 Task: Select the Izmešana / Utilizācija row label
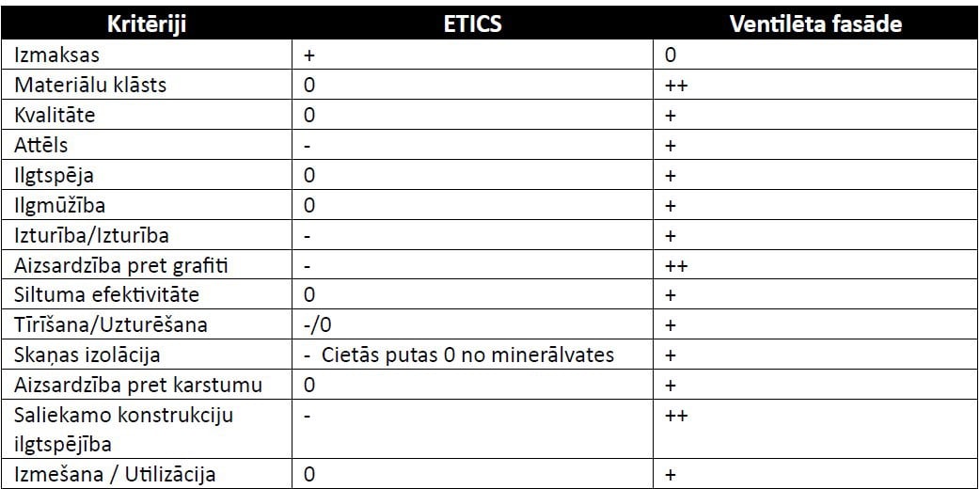(x=115, y=474)
